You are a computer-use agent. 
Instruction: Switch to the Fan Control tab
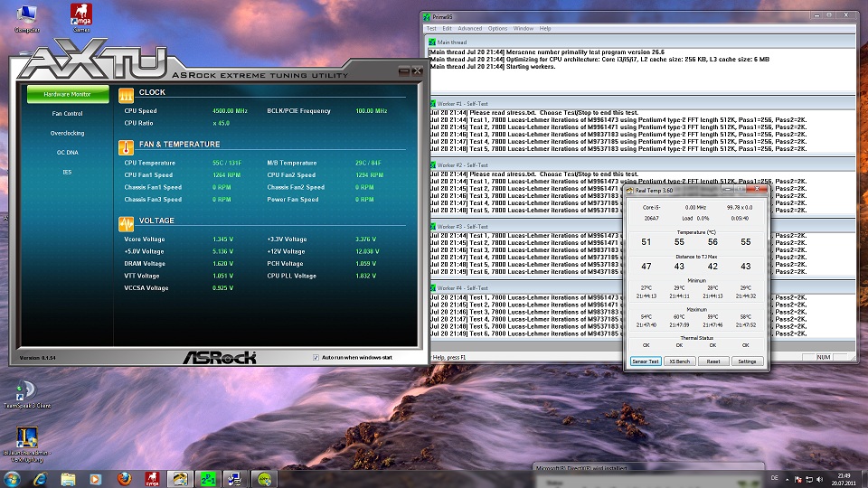[x=68, y=114]
